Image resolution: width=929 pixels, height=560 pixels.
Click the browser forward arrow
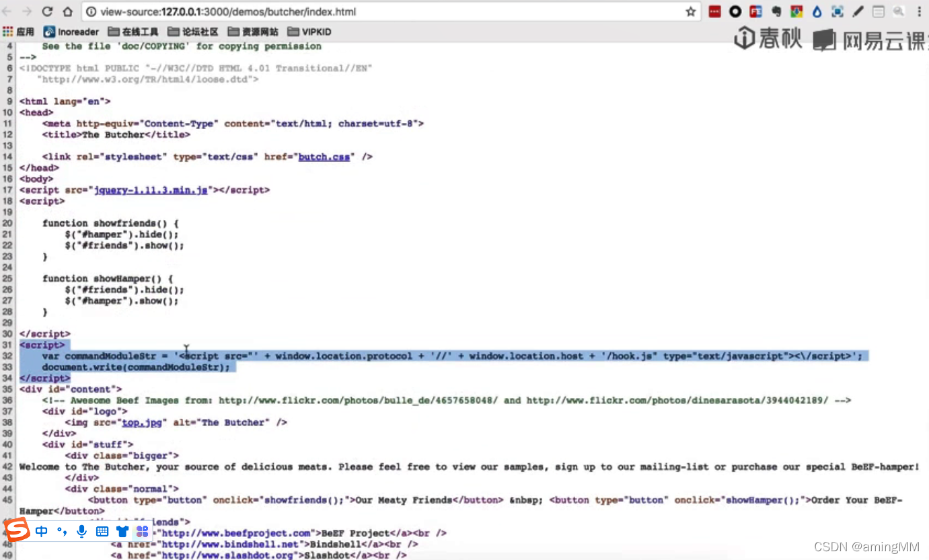tap(27, 11)
